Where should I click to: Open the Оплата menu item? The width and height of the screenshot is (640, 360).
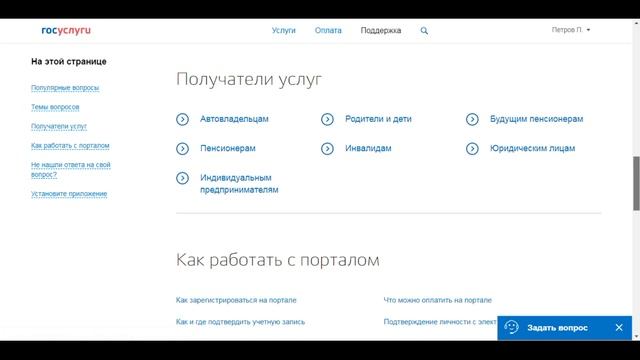pyautogui.click(x=328, y=30)
